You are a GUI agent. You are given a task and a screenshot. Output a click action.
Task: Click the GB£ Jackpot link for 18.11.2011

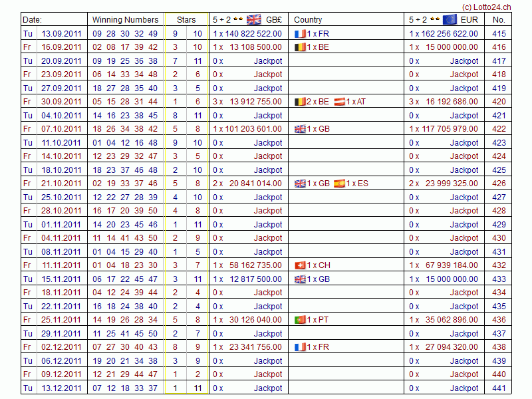(x=268, y=293)
